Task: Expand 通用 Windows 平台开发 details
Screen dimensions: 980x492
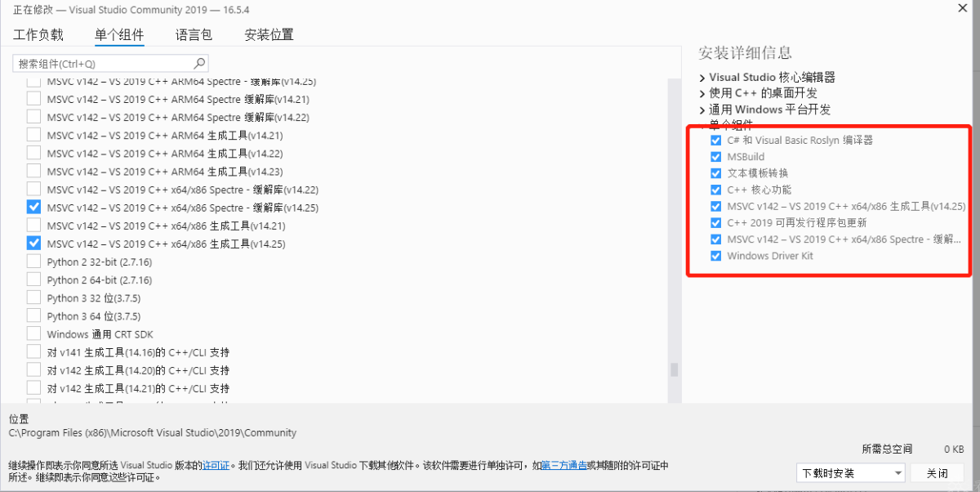Action: tap(702, 110)
